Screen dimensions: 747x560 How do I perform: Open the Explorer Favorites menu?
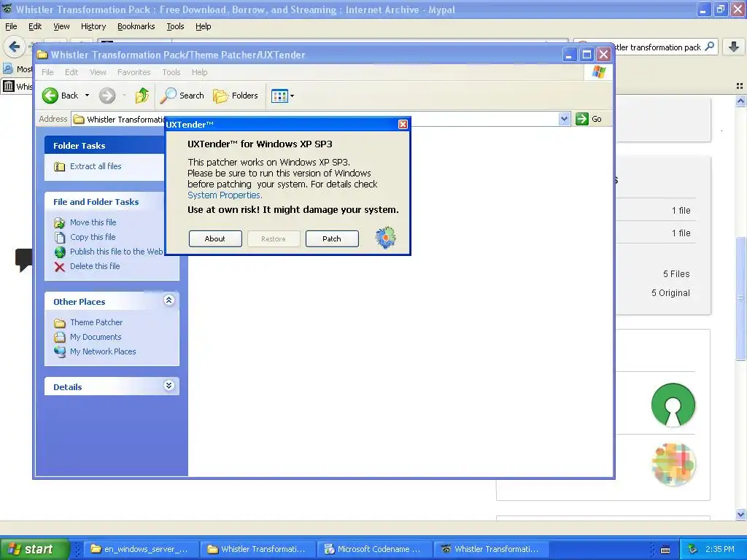pos(134,72)
